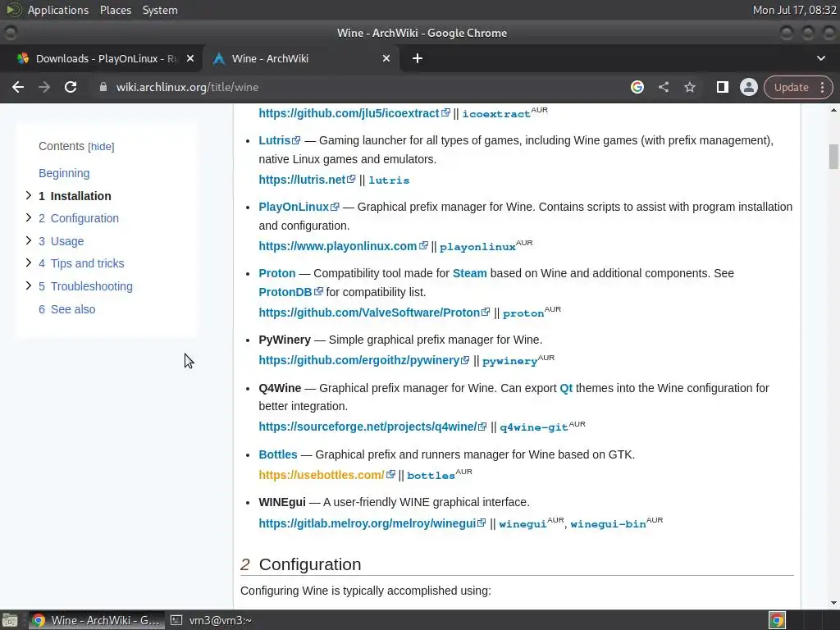Click the page vertical scrollbar thumb
Image resolution: width=840 pixels, height=630 pixels.
833,157
